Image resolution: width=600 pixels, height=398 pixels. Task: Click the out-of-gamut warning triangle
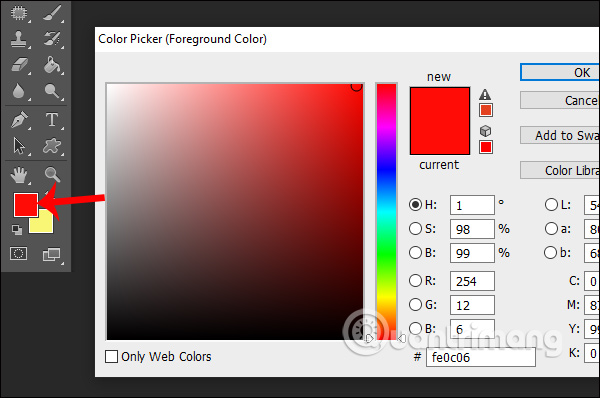485,95
